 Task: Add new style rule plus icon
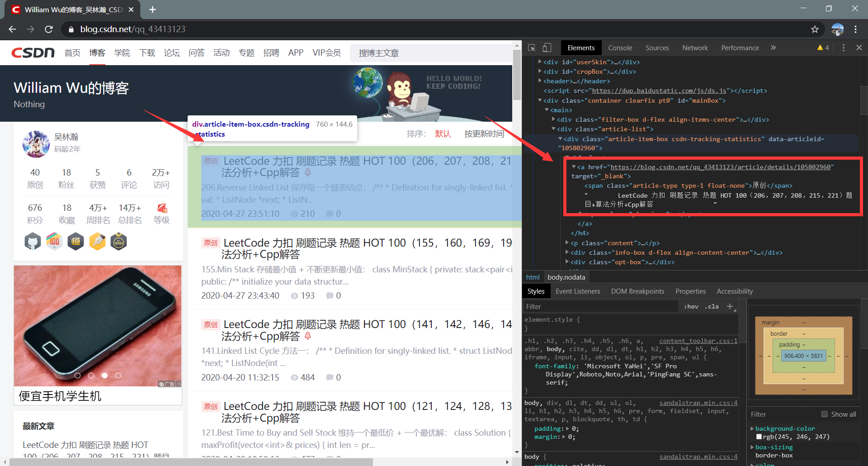pyautogui.click(x=730, y=306)
